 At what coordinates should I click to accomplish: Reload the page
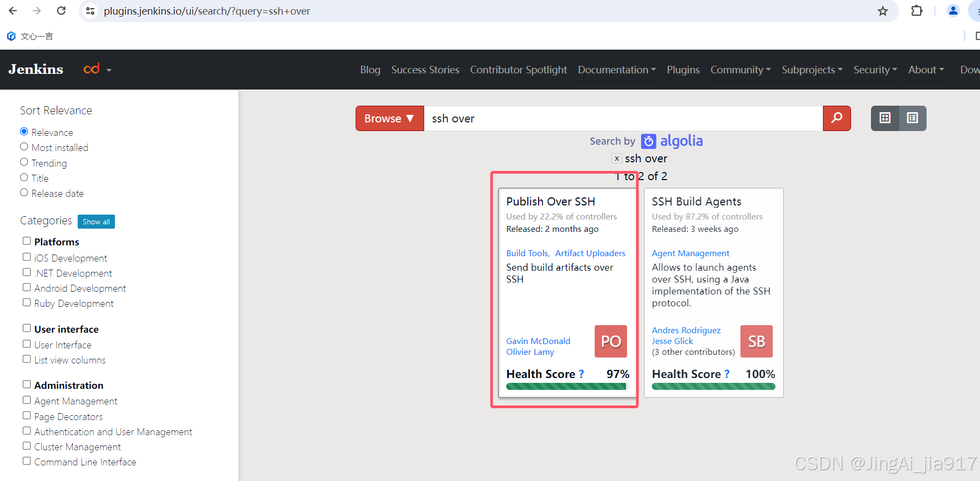click(62, 11)
